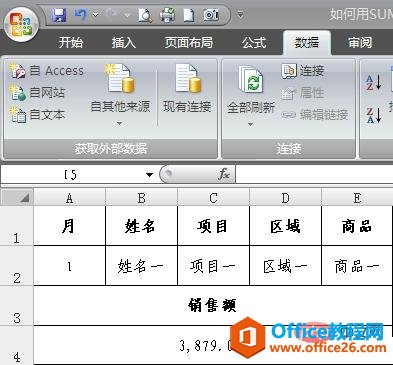Select cell A2 with value 1
The image size is (393, 365).
pyautogui.click(x=69, y=266)
